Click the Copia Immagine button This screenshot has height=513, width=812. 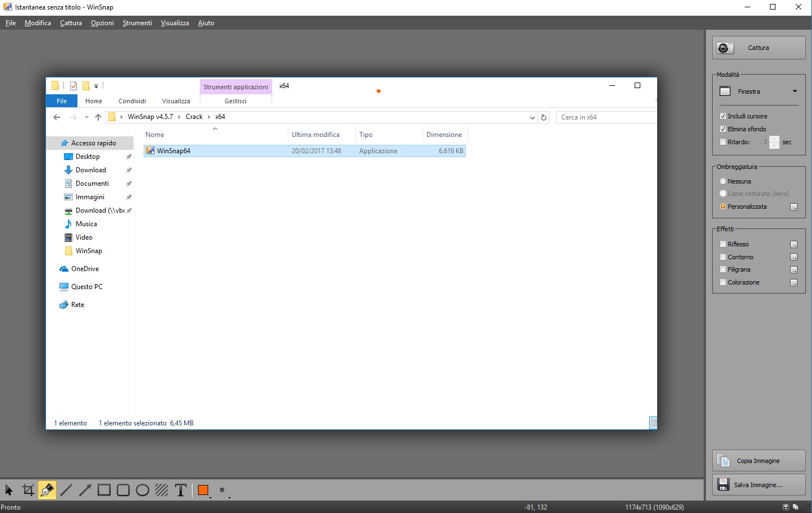pos(759,461)
